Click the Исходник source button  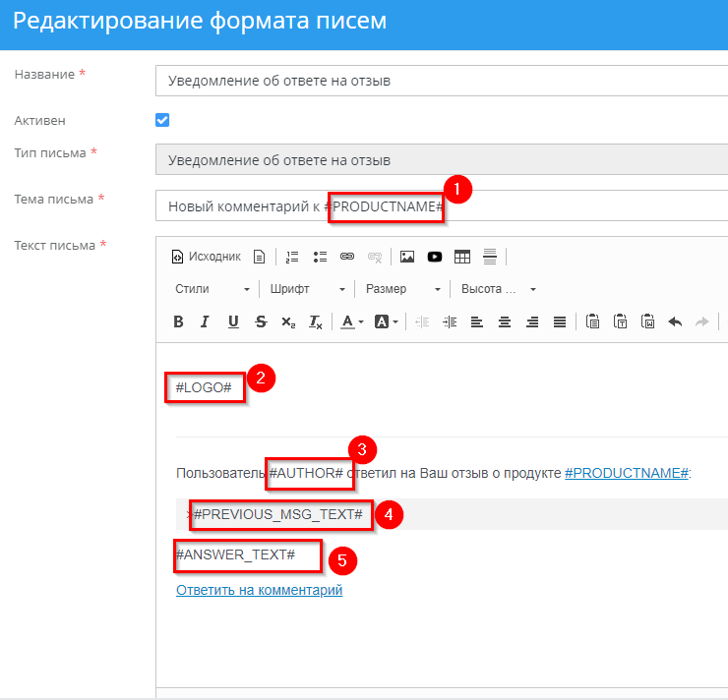[x=207, y=257]
